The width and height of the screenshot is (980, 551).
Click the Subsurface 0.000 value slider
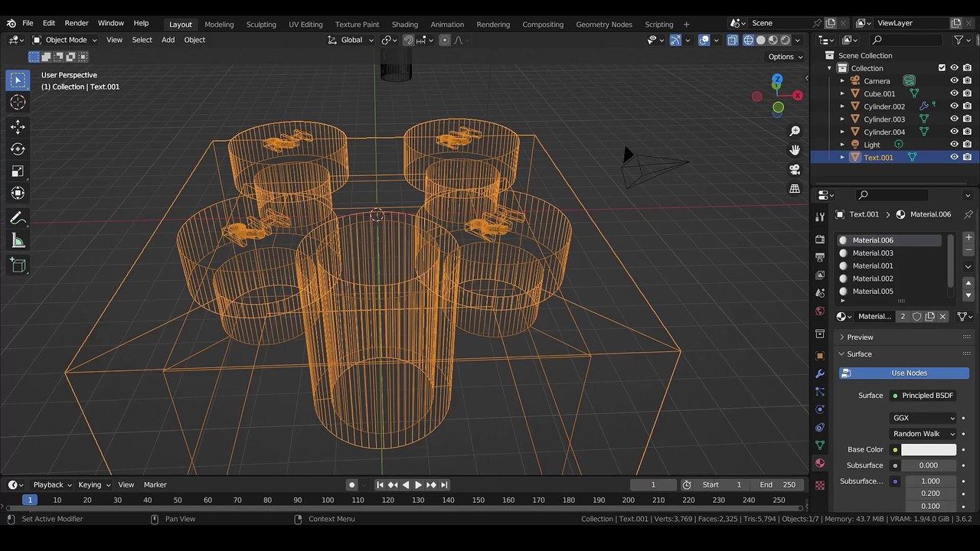[929, 465]
